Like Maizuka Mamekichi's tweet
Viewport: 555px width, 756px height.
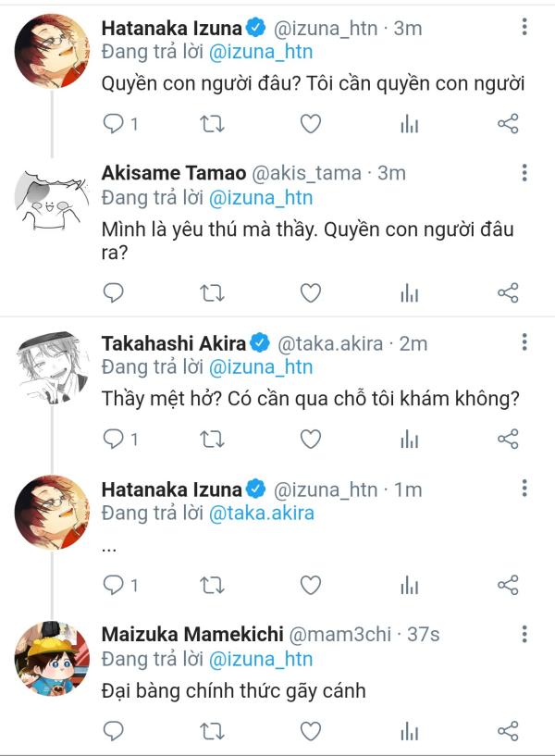pos(312,731)
